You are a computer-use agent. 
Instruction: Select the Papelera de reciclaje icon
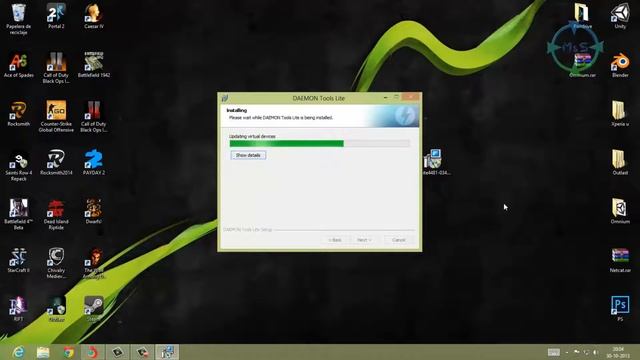pyautogui.click(x=18, y=19)
